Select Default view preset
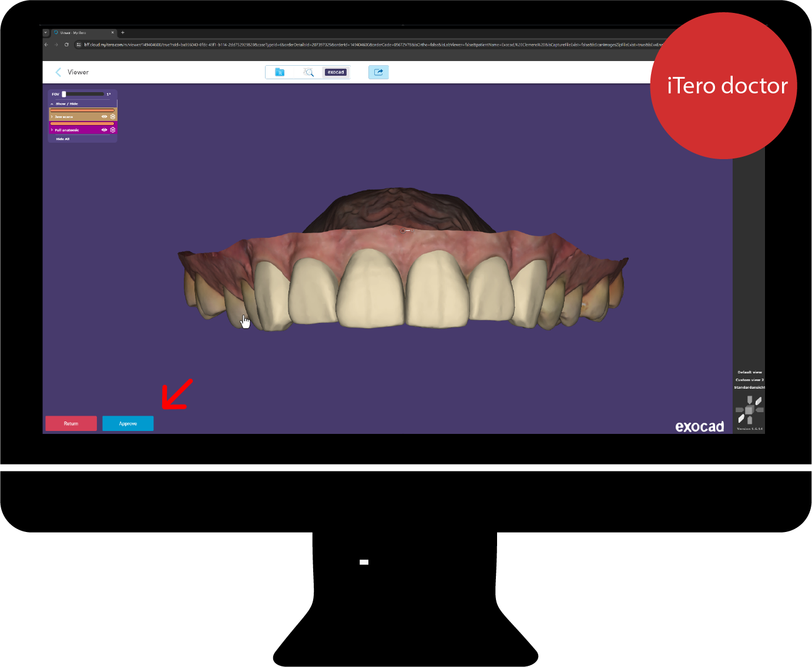Screen dimensions: 812x667 pyautogui.click(x=750, y=372)
